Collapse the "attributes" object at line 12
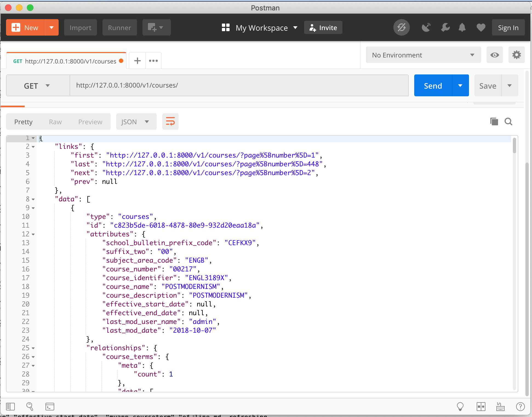The height and width of the screenshot is (417, 532). tap(33, 234)
